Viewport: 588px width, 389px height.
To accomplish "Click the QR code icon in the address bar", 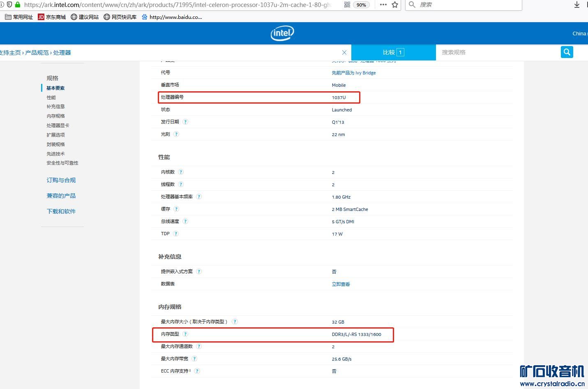I will click(x=347, y=5).
